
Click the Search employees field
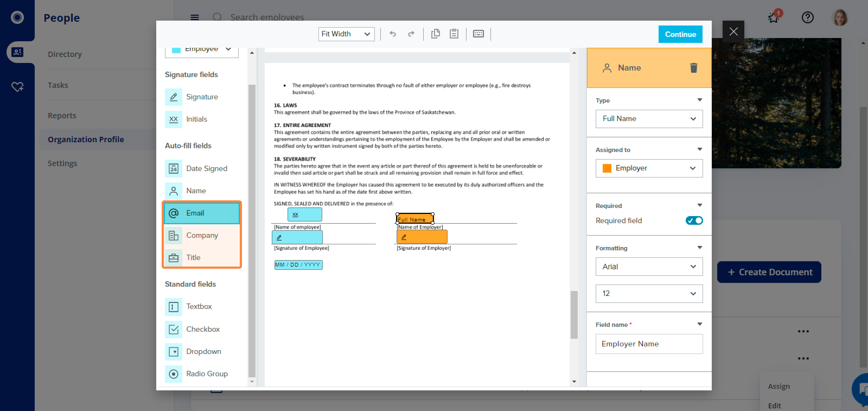tap(267, 17)
